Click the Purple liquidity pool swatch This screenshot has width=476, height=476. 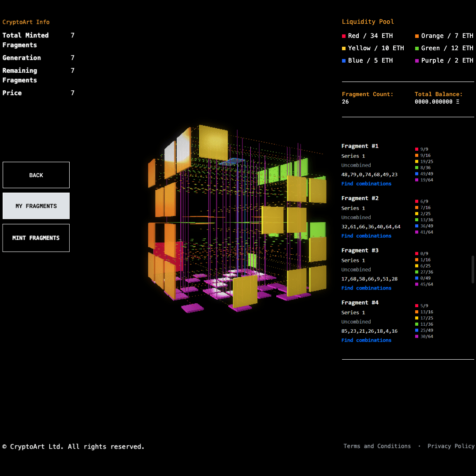coord(417,61)
